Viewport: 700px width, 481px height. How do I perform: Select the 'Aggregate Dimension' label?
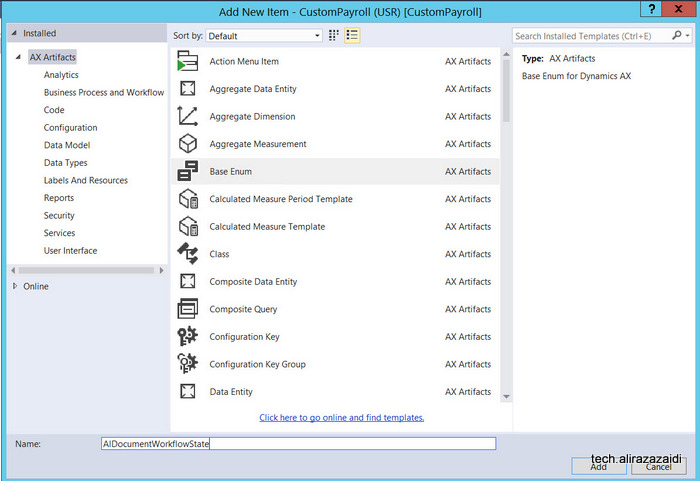point(252,116)
